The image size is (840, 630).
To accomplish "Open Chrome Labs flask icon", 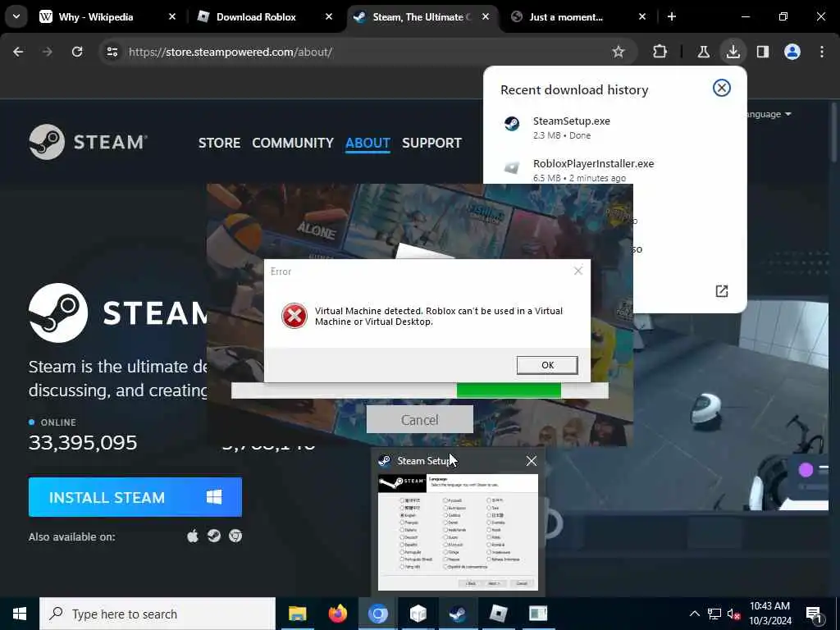I will 703,52.
